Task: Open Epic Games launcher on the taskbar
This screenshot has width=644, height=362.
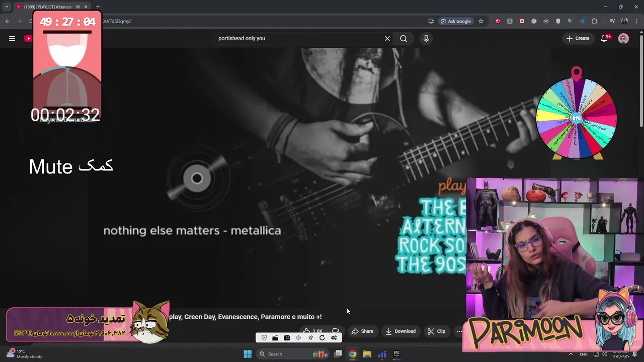Action: [396, 354]
